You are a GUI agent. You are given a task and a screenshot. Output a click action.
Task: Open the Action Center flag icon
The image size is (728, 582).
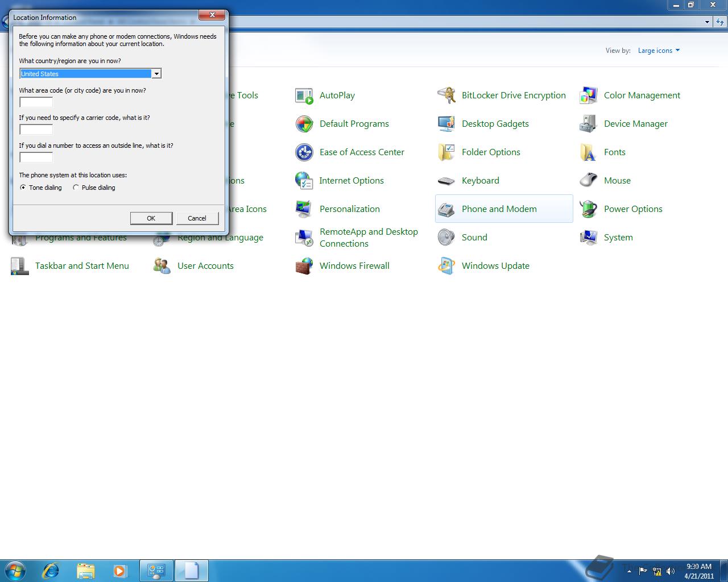[644, 571]
